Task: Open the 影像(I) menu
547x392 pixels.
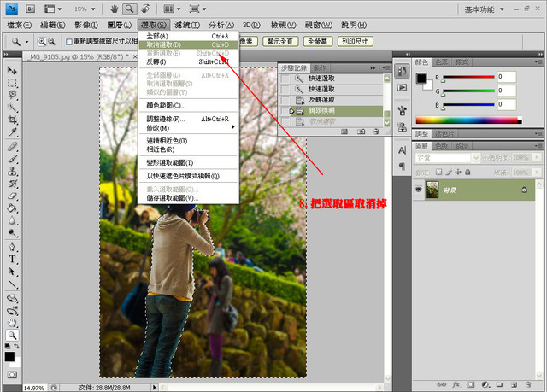Action: 86,25
